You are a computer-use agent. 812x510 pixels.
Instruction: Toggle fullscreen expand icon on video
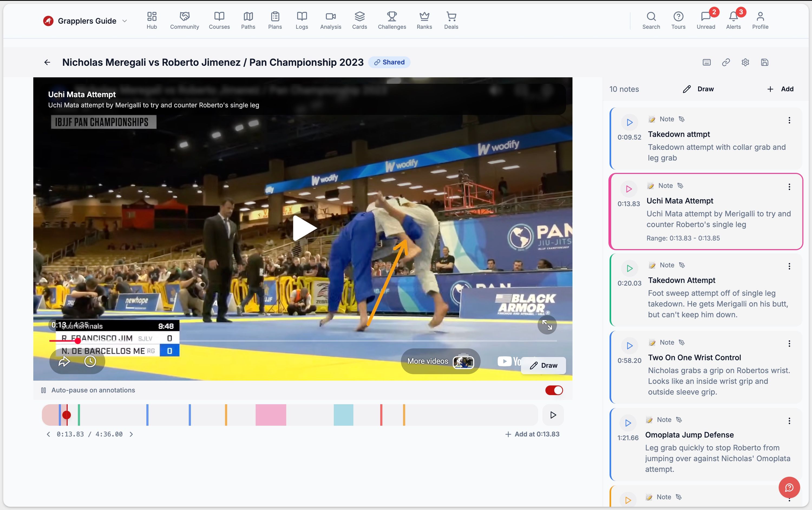(547, 325)
